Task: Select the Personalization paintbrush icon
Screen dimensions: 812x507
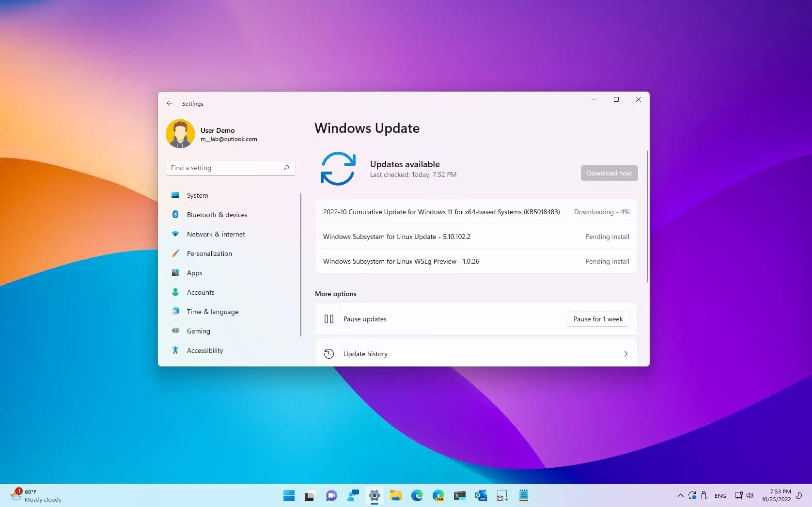Action: (x=175, y=253)
